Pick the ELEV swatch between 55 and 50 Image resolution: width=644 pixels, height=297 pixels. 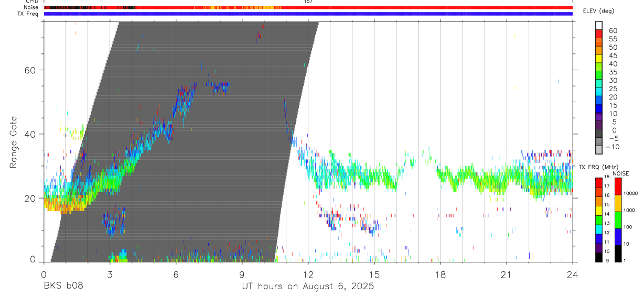pos(599,42)
